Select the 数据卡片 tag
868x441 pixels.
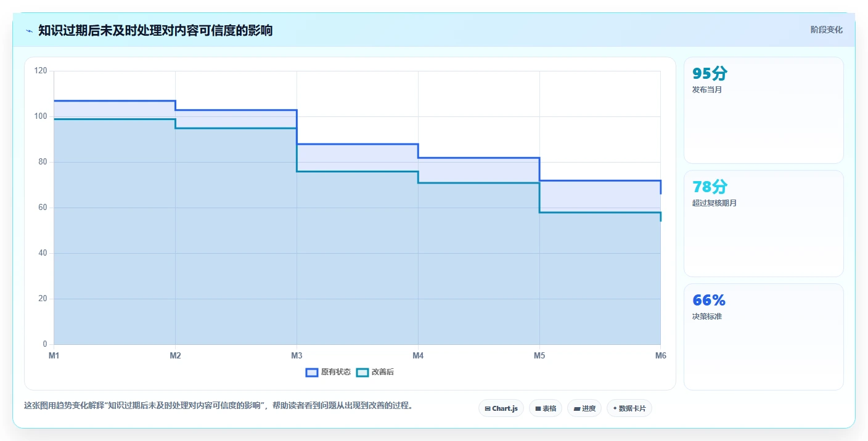point(629,408)
